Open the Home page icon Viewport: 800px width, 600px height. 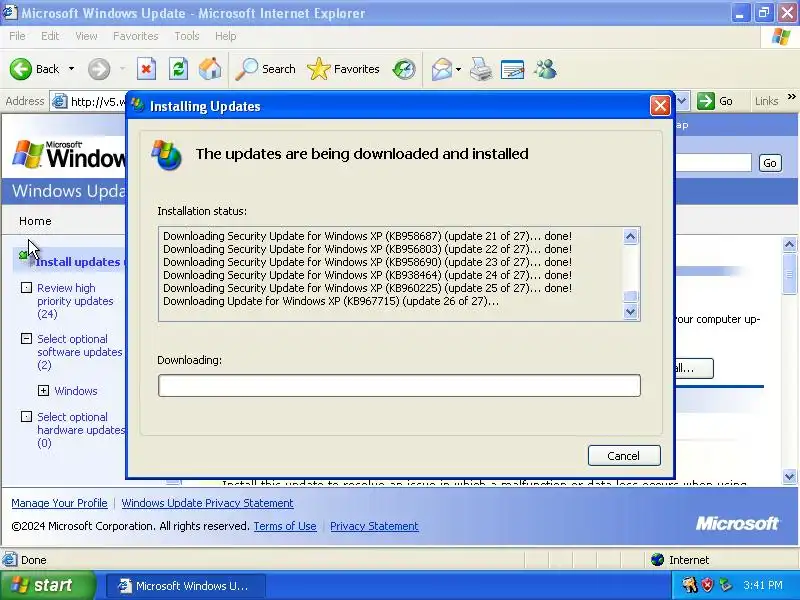pyautogui.click(x=210, y=69)
